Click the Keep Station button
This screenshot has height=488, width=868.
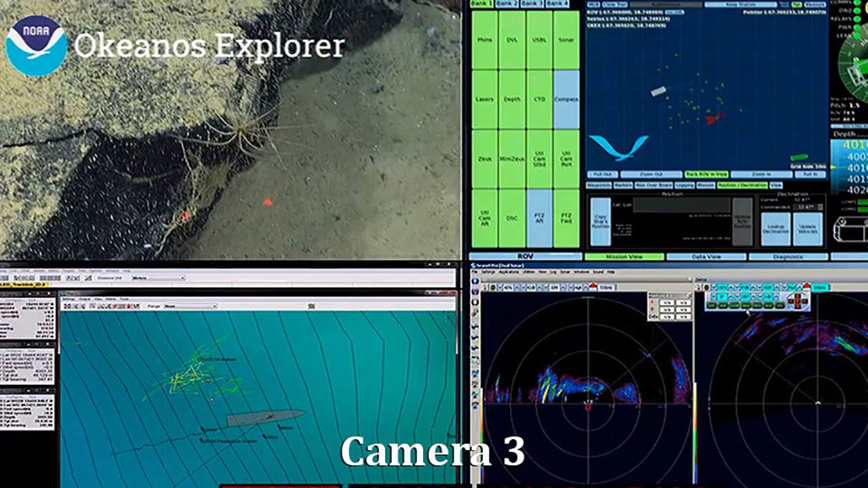click(x=740, y=5)
